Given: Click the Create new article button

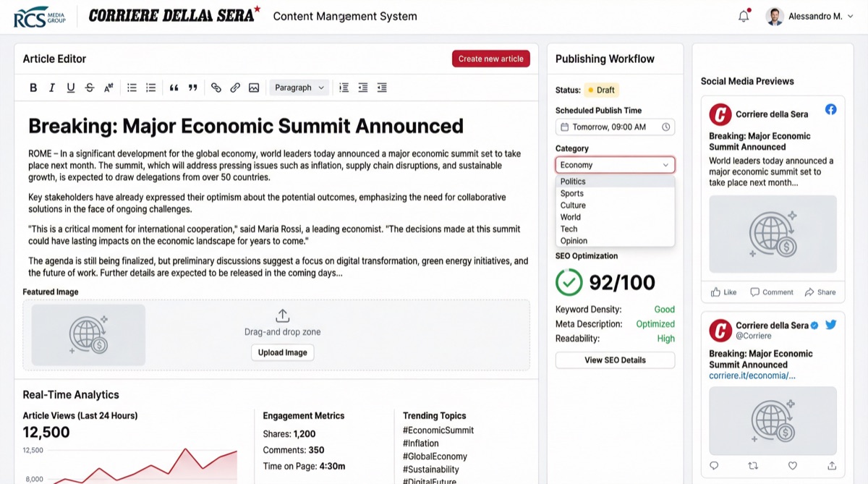Looking at the screenshot, I should 490,59.
